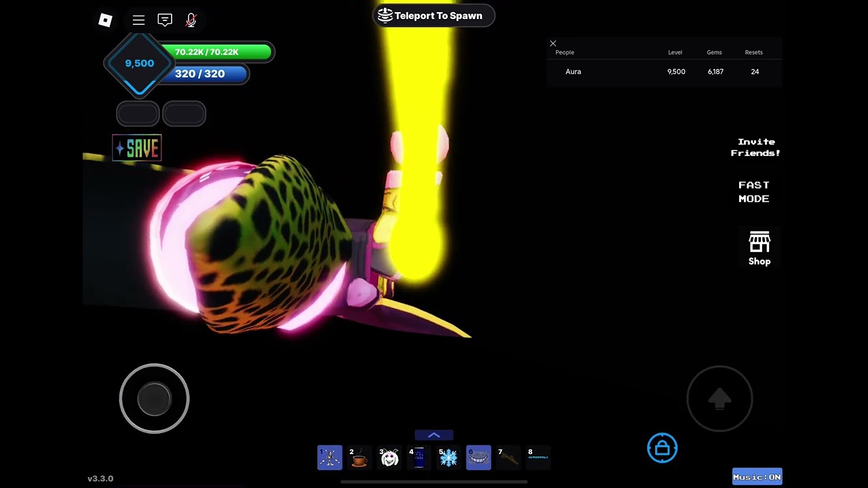Select hotbar slot 2 coffee cup
Screen dimensions: 868x488
(x=359, y=457)
